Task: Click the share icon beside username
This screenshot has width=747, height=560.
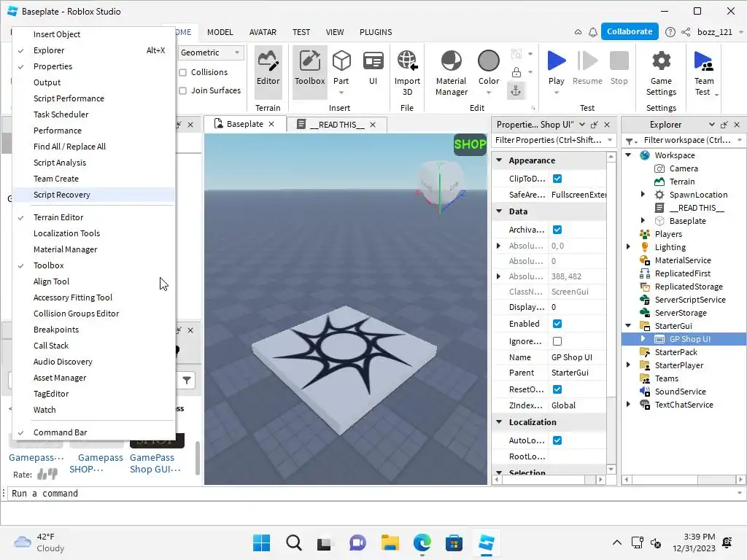Action: pyautogui.click(x=686, y=32)
